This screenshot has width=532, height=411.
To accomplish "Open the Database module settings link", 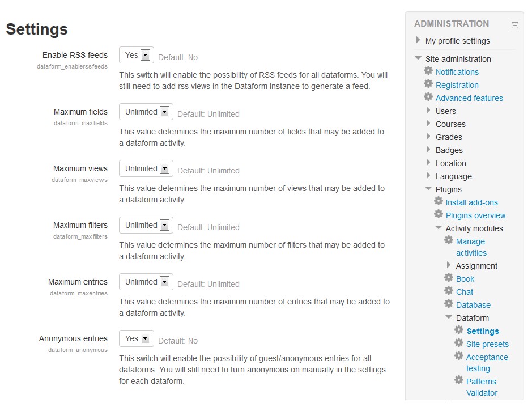I will [473, 305].
